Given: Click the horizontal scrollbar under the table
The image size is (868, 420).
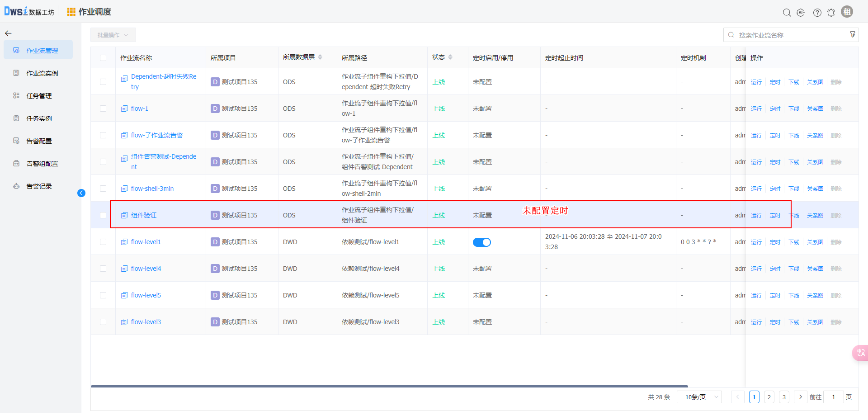Looking at the screenshot, I should click(x=389, y=386).
